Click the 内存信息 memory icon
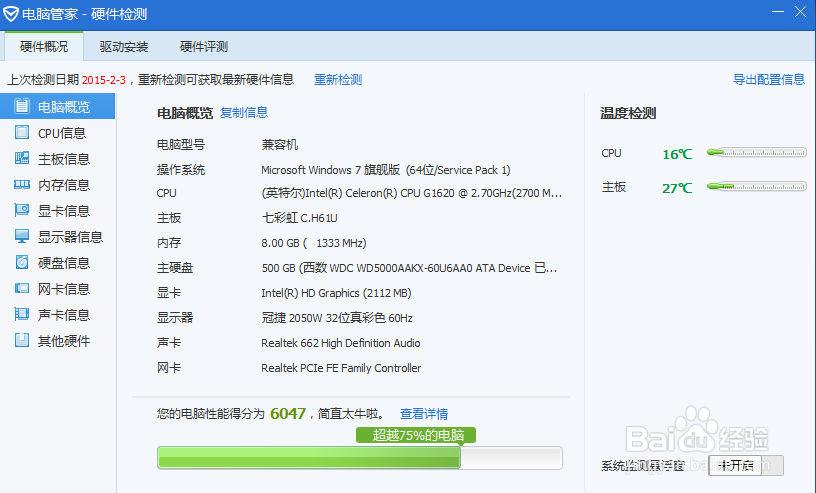The height and width of the screenshot is (493, 816). tap(22, 184)
